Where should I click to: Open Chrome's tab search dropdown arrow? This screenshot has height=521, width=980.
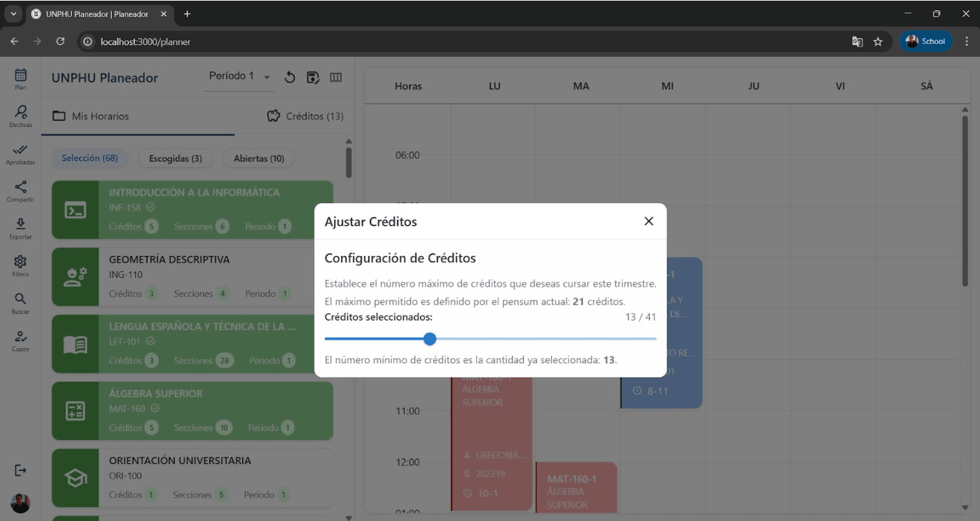point(13,14)
